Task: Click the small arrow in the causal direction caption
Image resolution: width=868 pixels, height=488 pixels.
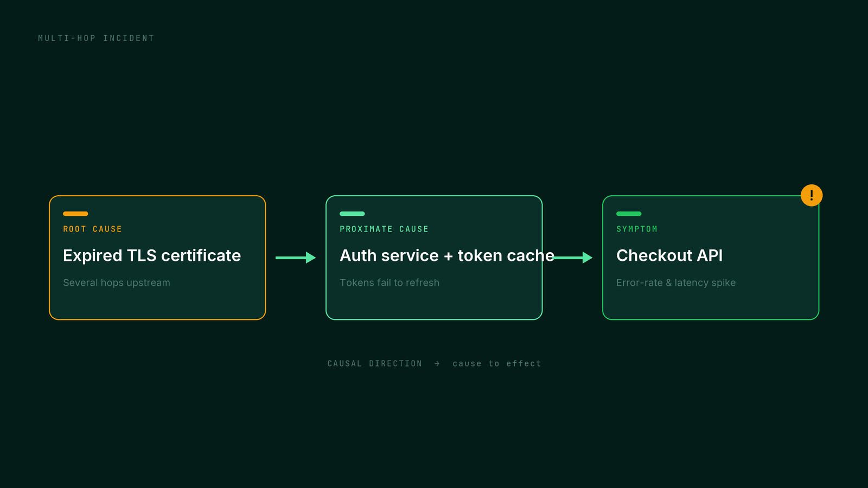Action: coord(437,363)
